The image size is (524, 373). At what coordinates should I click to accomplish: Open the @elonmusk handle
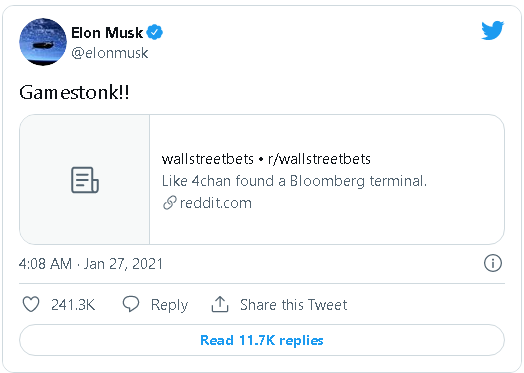pyautogui.click(x=110, y=53)
